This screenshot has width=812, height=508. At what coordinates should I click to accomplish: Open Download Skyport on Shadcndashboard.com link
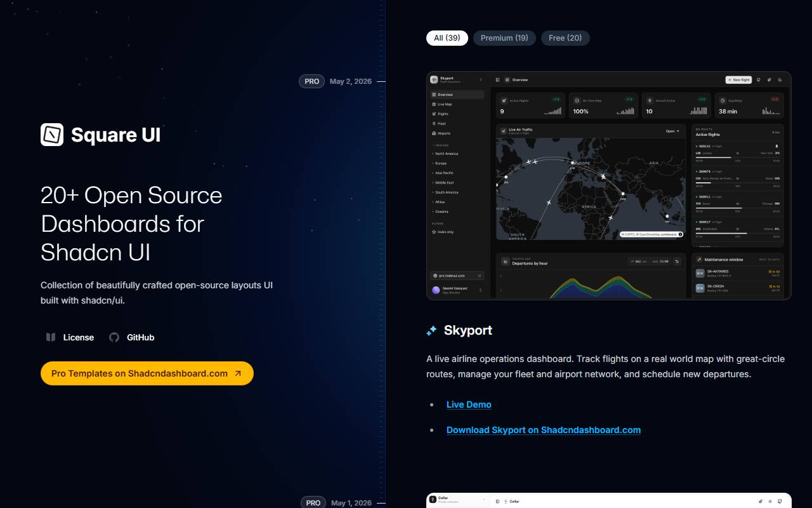click(544, 430)
